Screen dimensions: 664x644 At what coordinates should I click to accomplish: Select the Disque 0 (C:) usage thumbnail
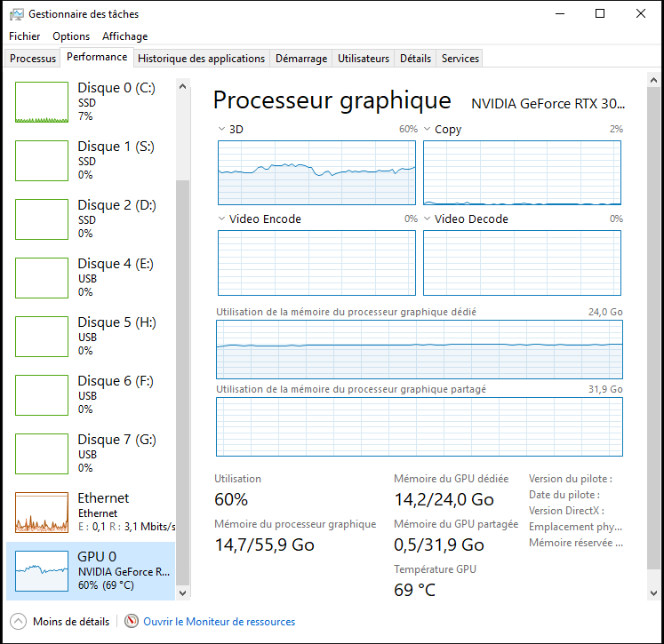pos(42,102)
